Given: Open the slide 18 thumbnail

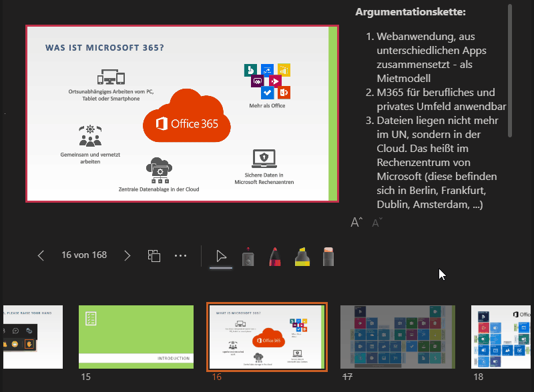Looking at the screenshot, I should click(501, 337).
